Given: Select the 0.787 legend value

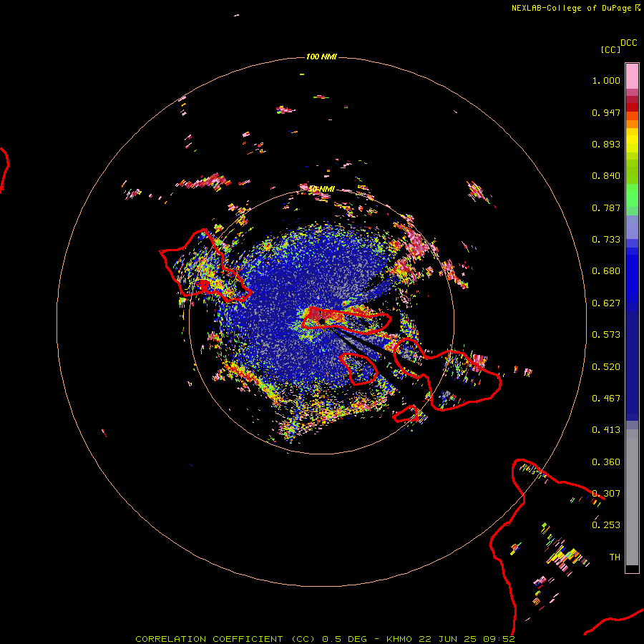Looking at the screenshot, I should pyautogui.click(x=606, y=208).
